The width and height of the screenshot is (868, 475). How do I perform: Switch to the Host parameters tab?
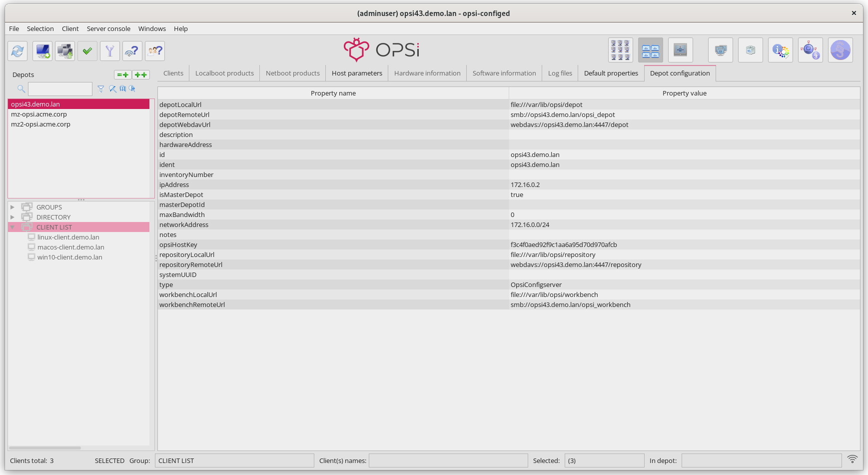click(x=357, y=73)
